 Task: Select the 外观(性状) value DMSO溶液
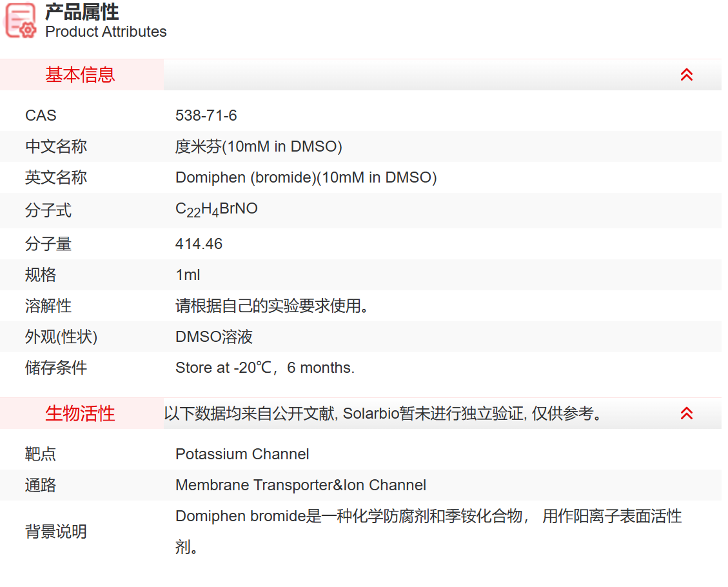(x=213, y=337)
